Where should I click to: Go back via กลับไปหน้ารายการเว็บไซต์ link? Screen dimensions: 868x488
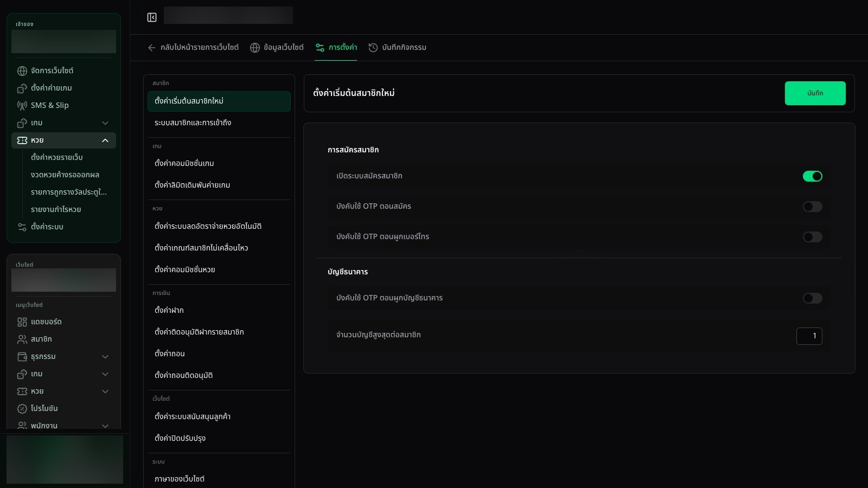click(x=193, y=48)
